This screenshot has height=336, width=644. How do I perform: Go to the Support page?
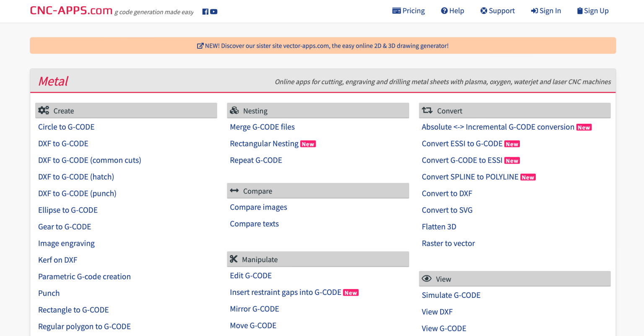(497, 11)
